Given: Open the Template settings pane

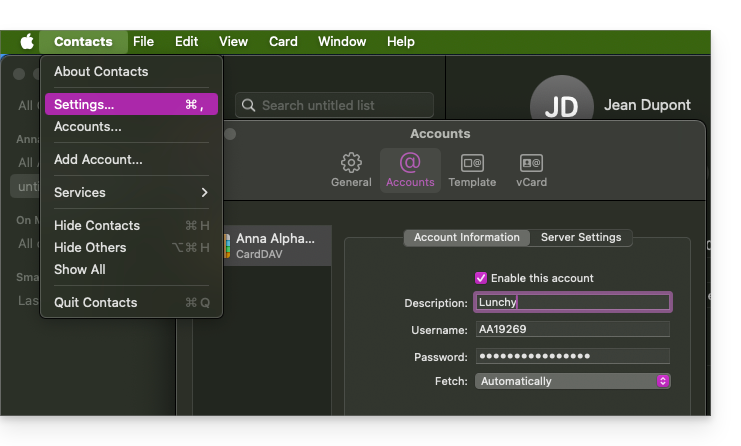Looking at the screenshot, I should pyautogui.click(x=471, y=169).
